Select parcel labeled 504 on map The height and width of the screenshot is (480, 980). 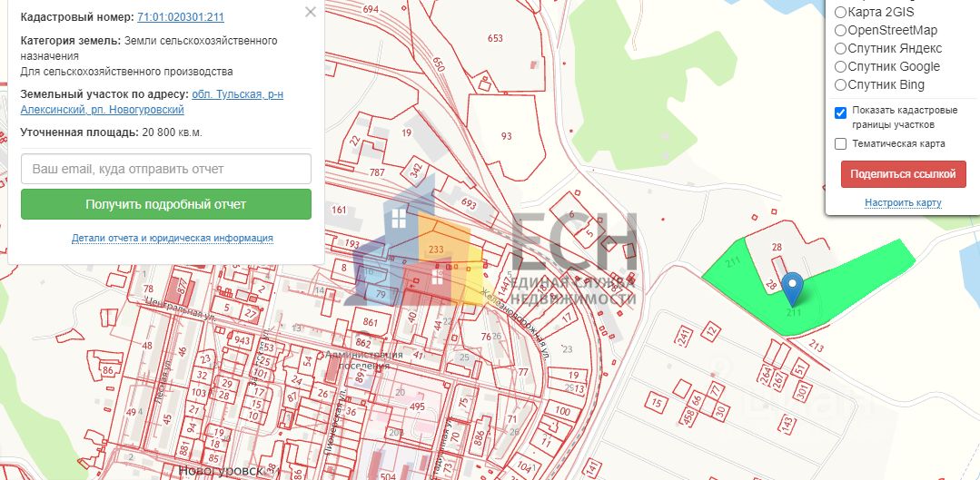click(x=388, y=477)
